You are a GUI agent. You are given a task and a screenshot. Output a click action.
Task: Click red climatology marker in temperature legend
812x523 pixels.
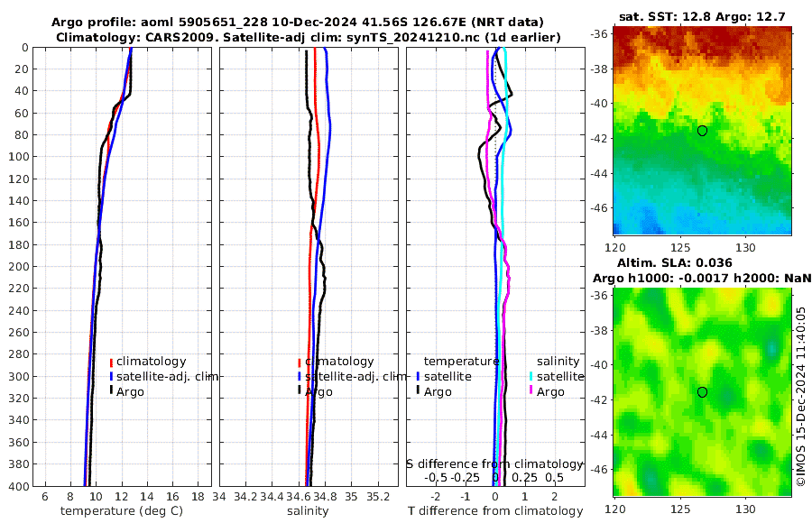(x=111, y=362)
